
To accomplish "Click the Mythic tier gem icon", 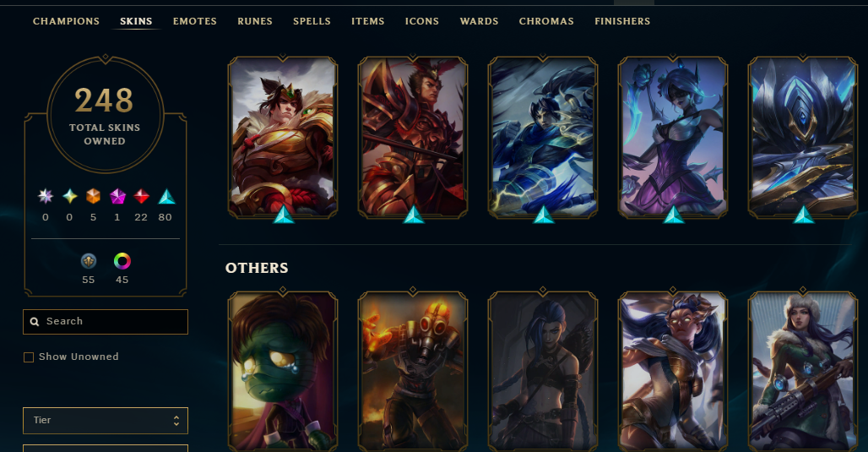I will pos(70,196).
